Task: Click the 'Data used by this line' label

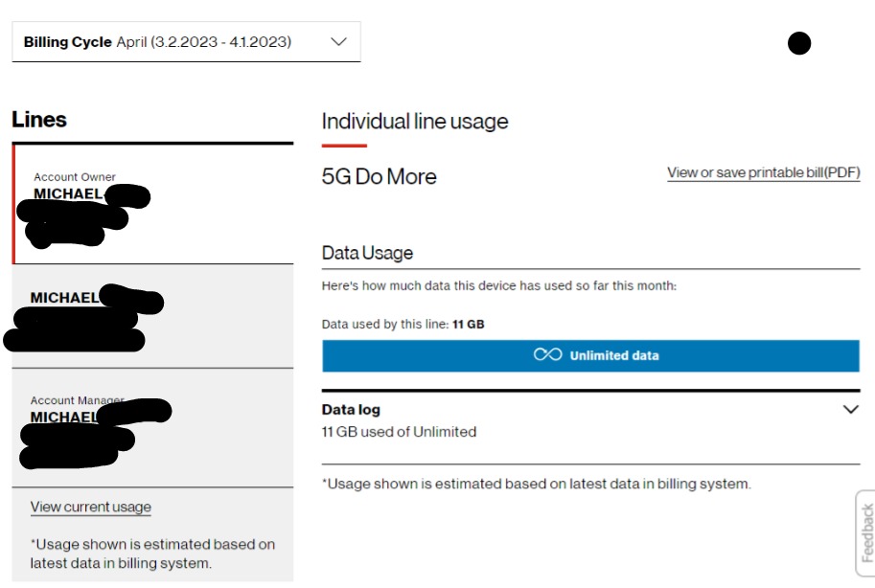Action: (385, 325)
